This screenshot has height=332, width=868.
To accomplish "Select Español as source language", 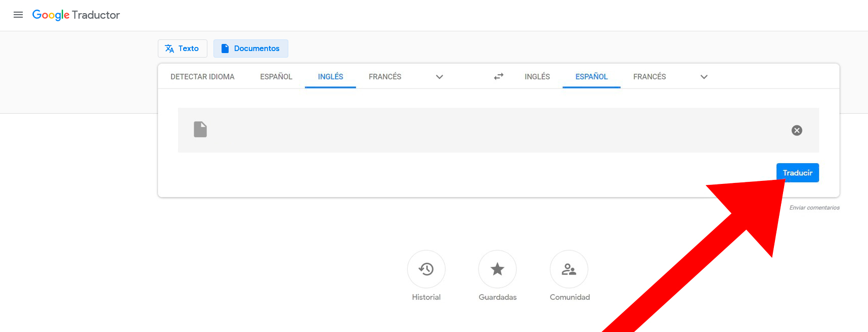I will [276, 77].
